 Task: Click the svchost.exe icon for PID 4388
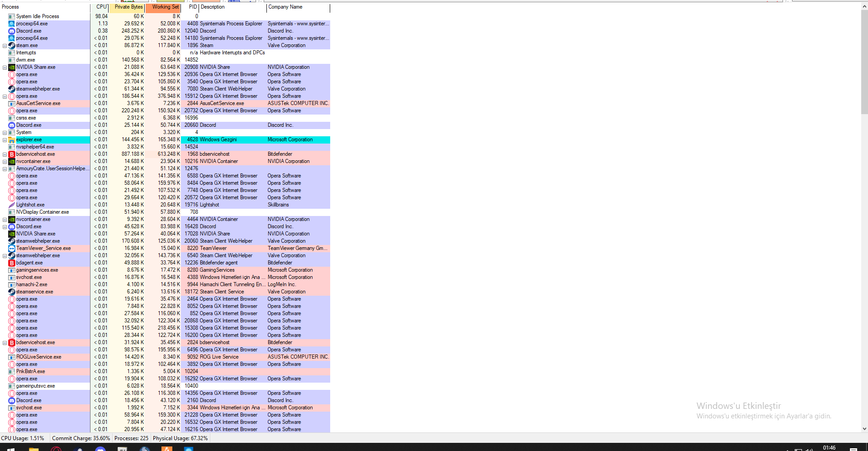click(x=12, y=277)
